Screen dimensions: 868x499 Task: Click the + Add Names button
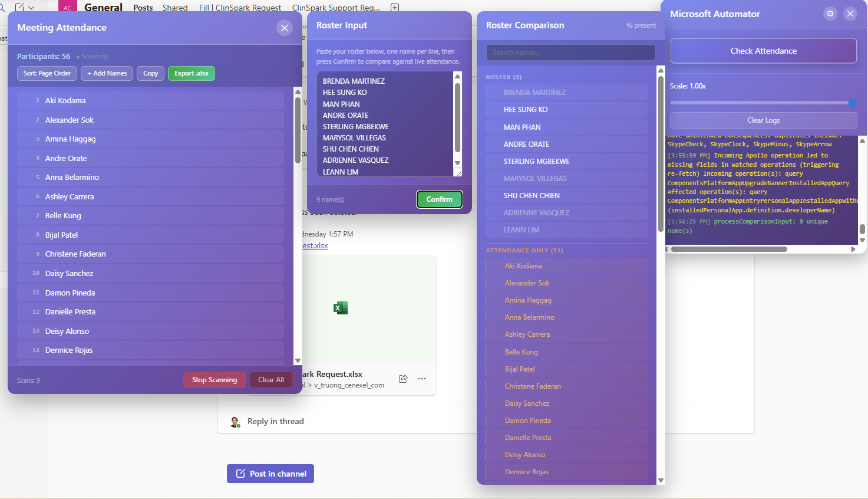[107, 73]
